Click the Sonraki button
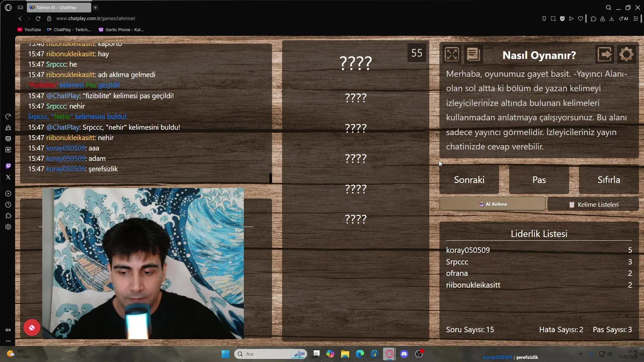This screenshot has height=362, width=644. pyautogui.click(x=469, y=179)
